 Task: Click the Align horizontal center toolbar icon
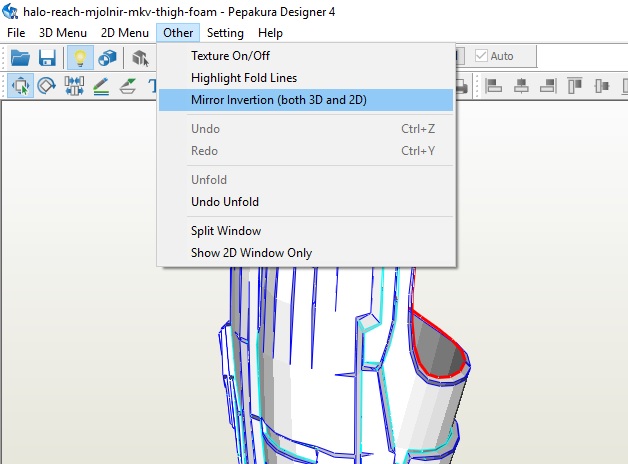(521, 86)
